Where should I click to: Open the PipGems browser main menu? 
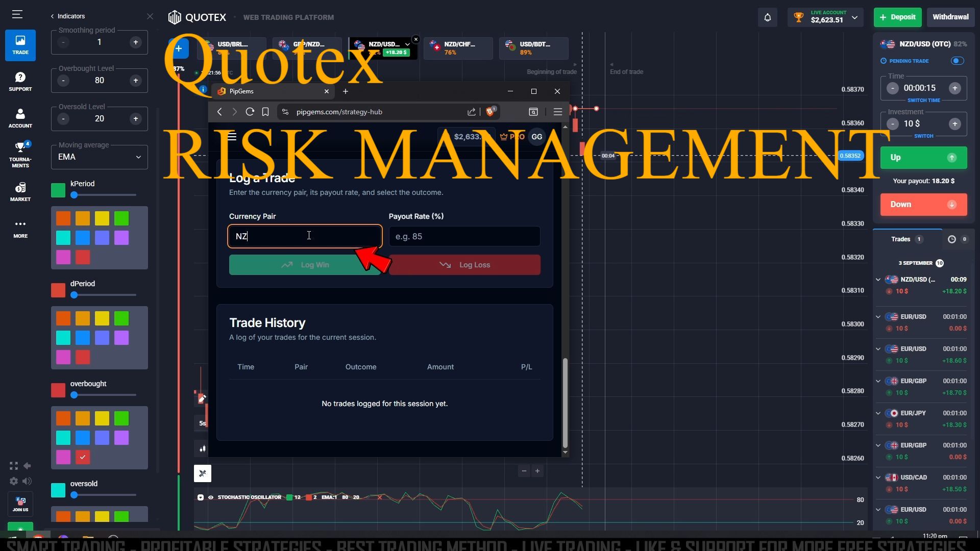tap(557, 112)
